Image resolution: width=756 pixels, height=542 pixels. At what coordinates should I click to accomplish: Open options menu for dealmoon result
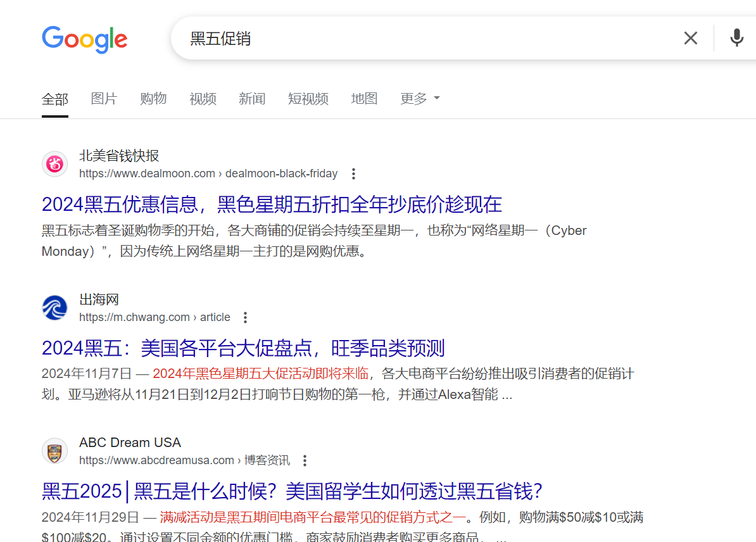tap(353, 173)
